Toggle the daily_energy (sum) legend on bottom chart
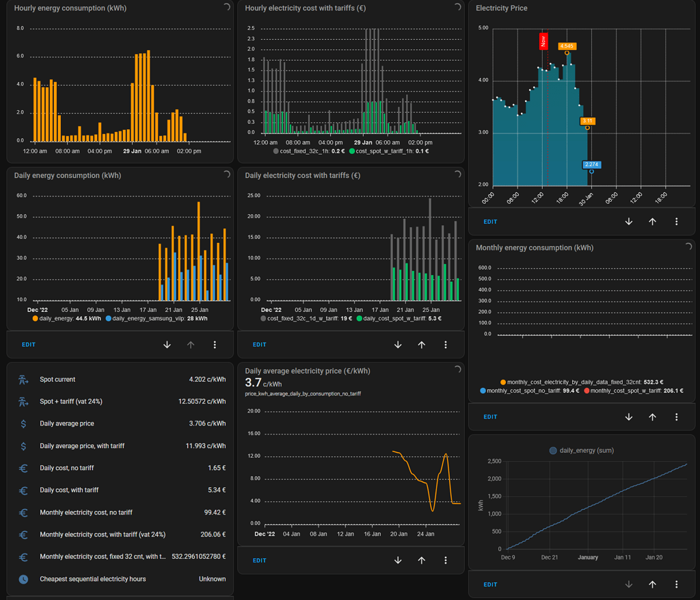 coord(582,450)
